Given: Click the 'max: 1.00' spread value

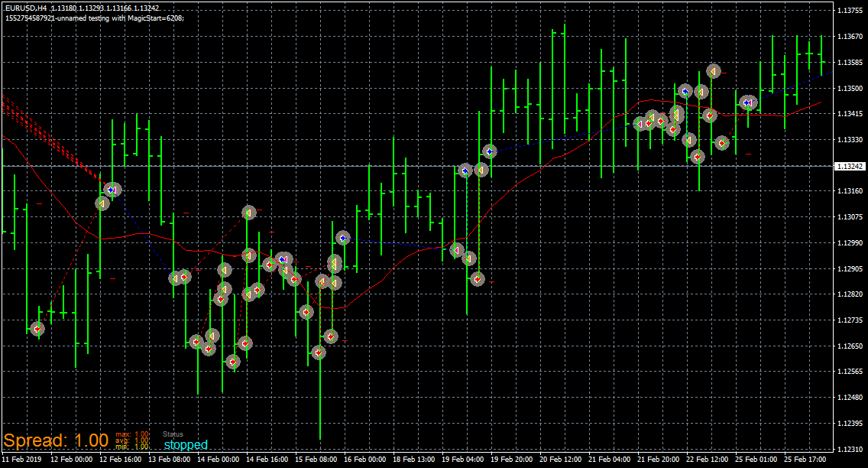Looking at the screenshot, I should point(131,434).
